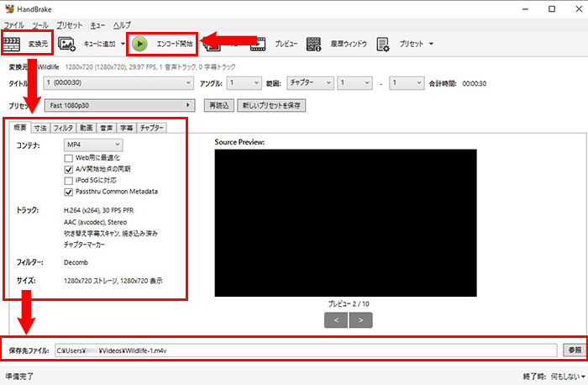The image size is (588, 385).
Task: Open the プレビュー film preview icon
Action: (258, 45)
